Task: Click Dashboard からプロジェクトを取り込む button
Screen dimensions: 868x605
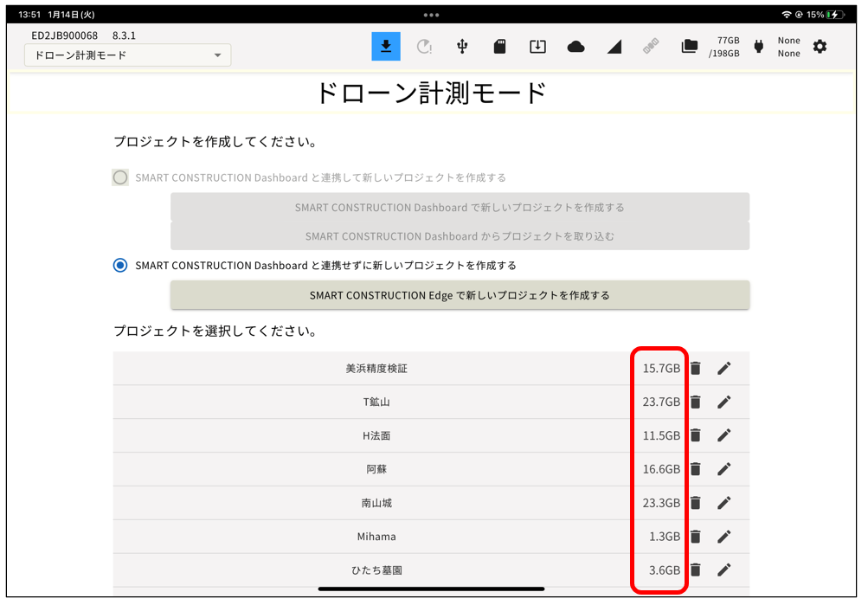Action: pos(460,236)
